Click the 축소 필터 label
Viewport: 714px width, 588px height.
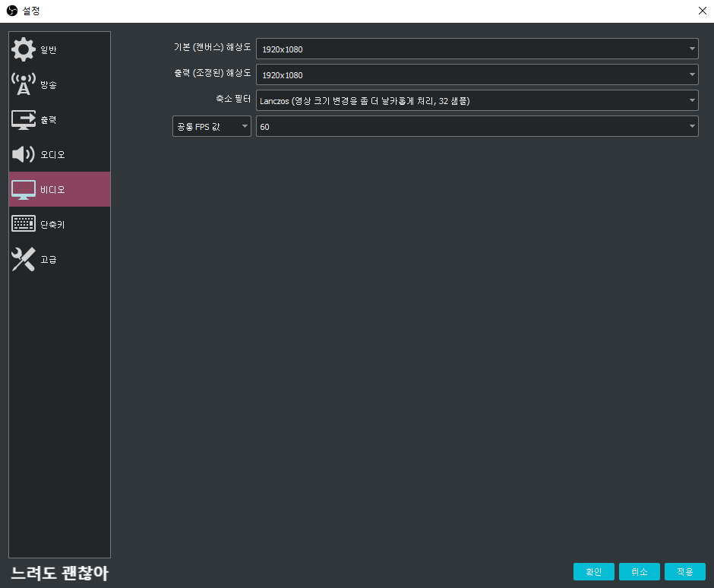pos(233,99)
